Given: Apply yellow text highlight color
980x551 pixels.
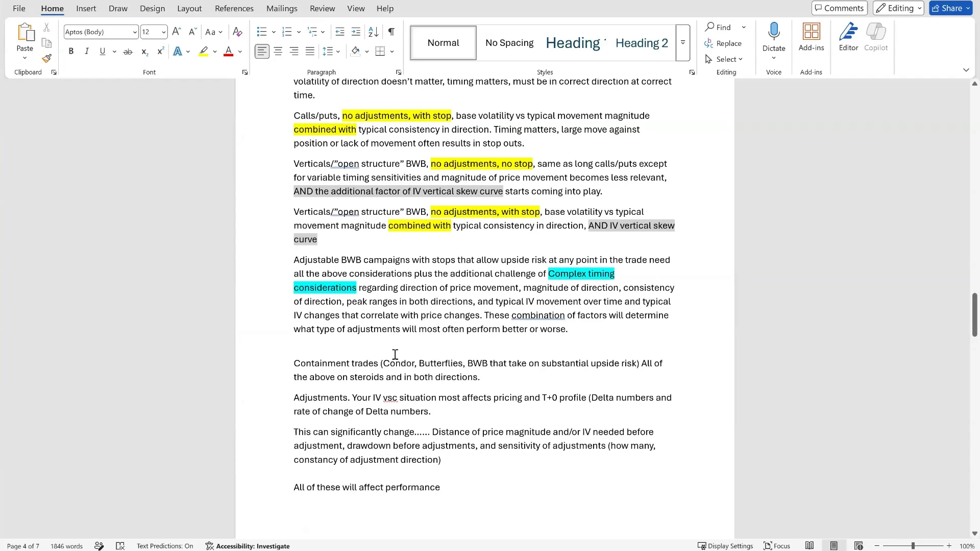Looking at the screenshot, I should (204, 51).
